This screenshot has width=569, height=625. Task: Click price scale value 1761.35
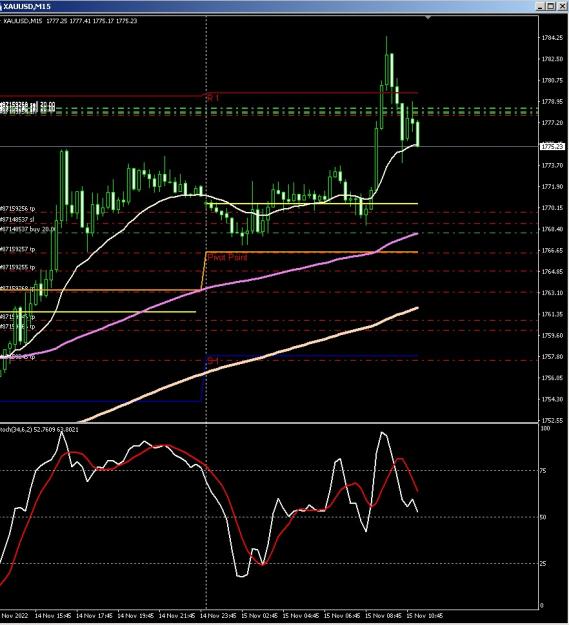[552, 314]
